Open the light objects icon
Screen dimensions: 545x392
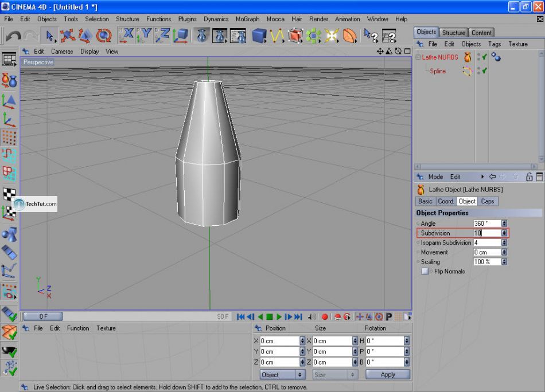(x=331, y=36)
